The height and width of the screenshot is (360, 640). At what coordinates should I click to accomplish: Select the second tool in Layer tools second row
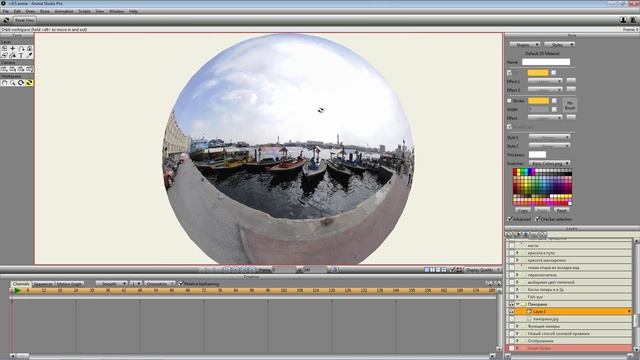click(13, 55)
